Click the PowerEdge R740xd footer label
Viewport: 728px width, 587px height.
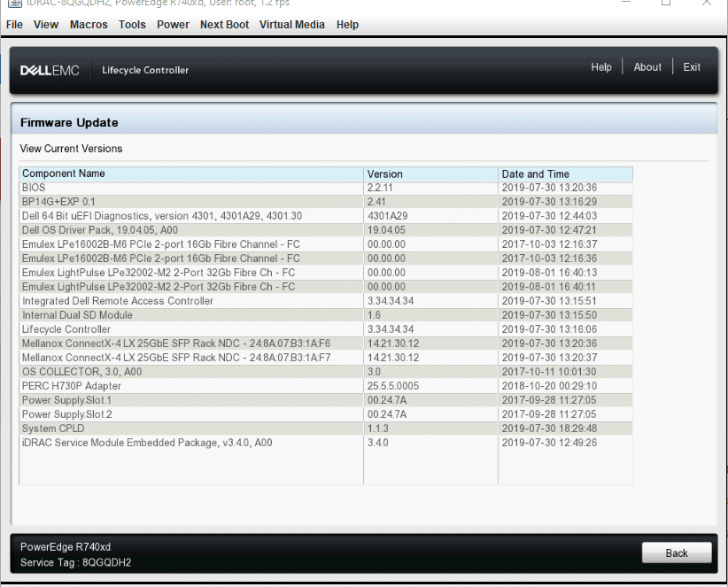pyautogui.click(x=66, y=547)
